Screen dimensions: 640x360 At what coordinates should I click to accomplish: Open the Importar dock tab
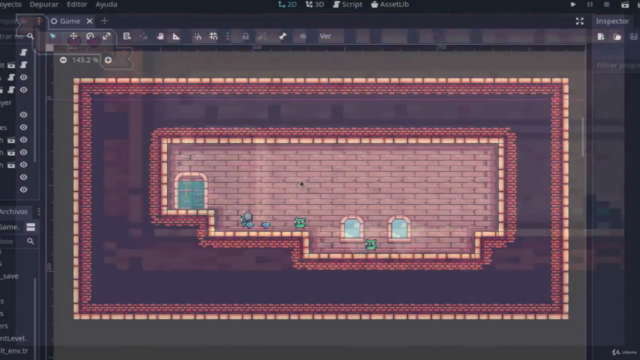click(14, 21)
